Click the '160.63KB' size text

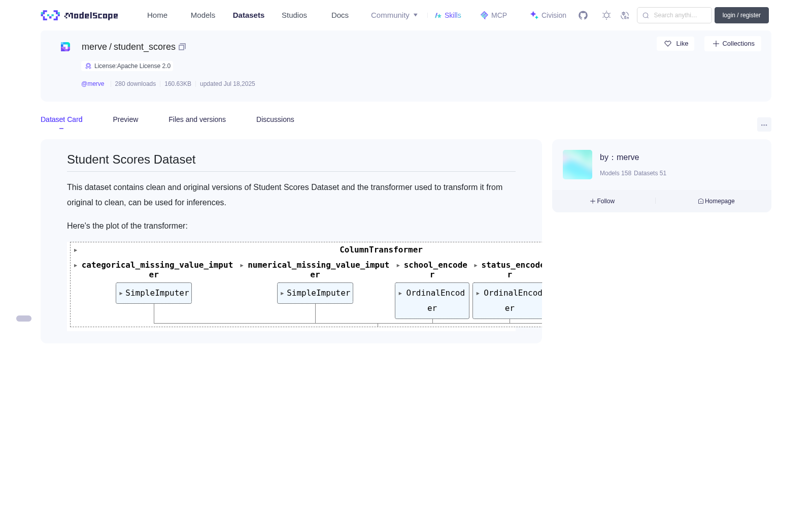pos(178,84)
